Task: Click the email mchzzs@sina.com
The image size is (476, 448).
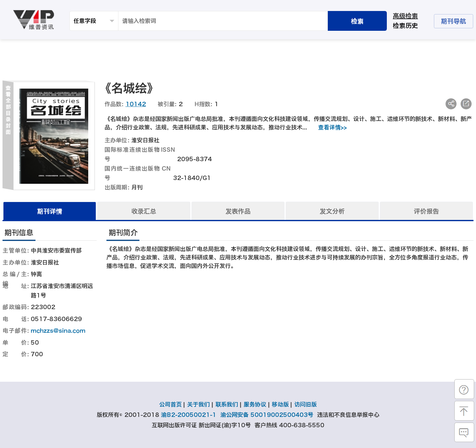Action: [x=58, y=331]
